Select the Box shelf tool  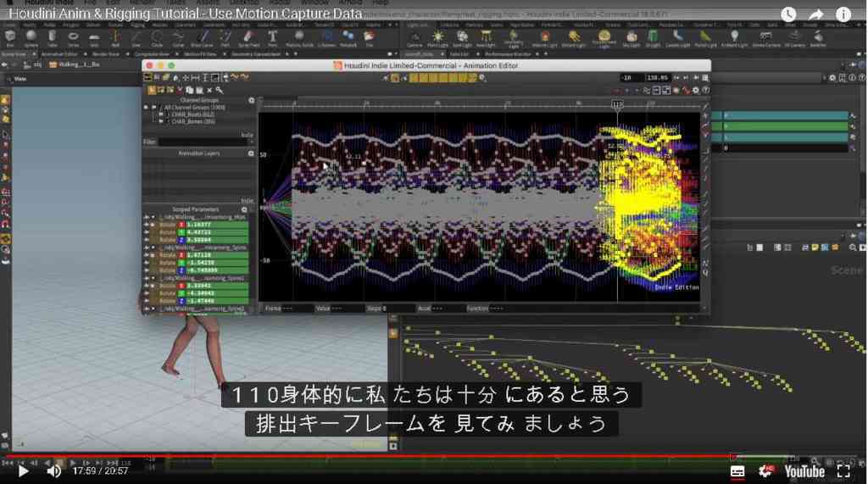10,38
